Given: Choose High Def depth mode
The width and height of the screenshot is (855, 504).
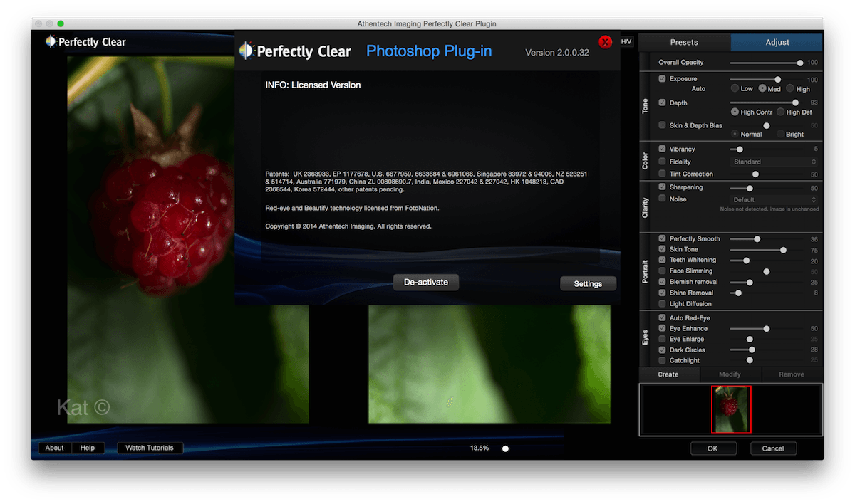Looking at the screenshot, I should (780, 112).
